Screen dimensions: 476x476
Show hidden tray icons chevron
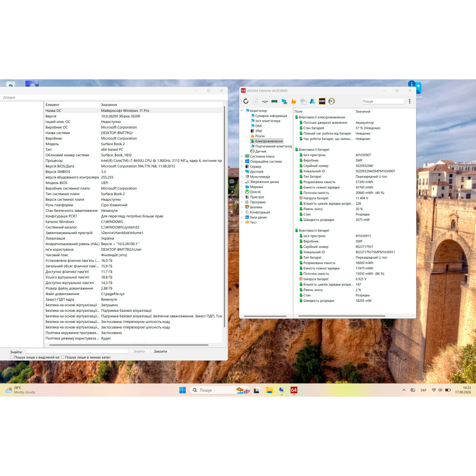point(404,390)
